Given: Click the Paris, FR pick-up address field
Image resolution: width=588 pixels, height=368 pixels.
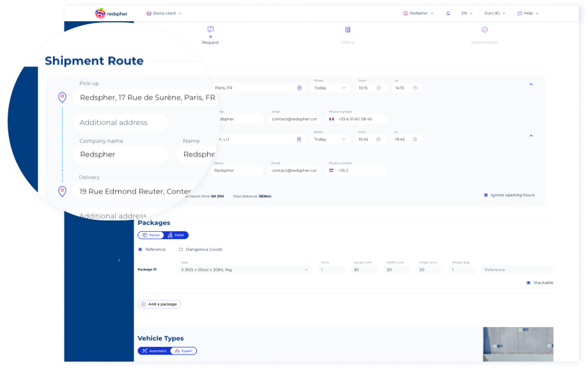Looking at the screenshot, I should (259, 88).
